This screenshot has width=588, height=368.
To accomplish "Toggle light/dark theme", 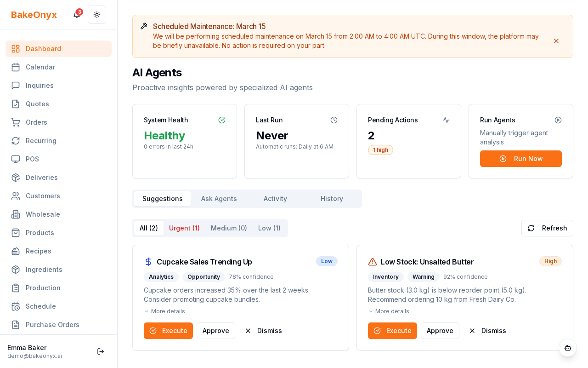I will click(97, 15).
